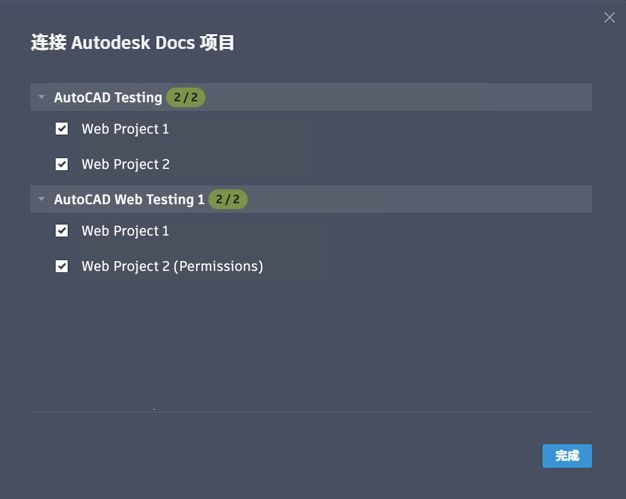Screen dimensions: 626x499
Task: Click the 2/2 badge beside AutoCAD Web Testing 1
Action: [228, 199]
